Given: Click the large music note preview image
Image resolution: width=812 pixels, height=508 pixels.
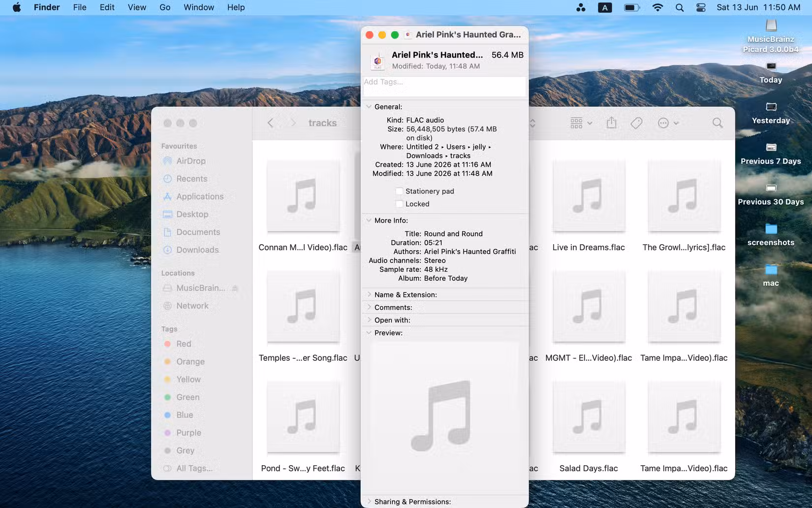Looking at the screenshot, I should tap(441, 415).
